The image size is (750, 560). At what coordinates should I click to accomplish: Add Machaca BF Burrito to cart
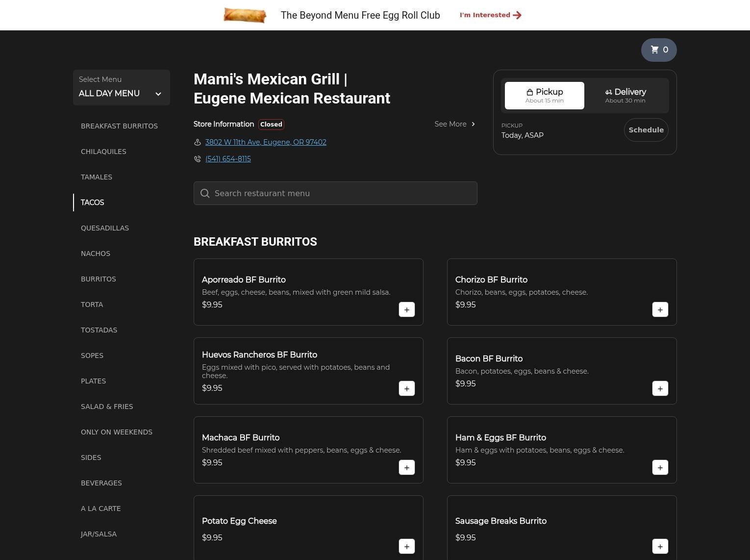coord(406,467)
